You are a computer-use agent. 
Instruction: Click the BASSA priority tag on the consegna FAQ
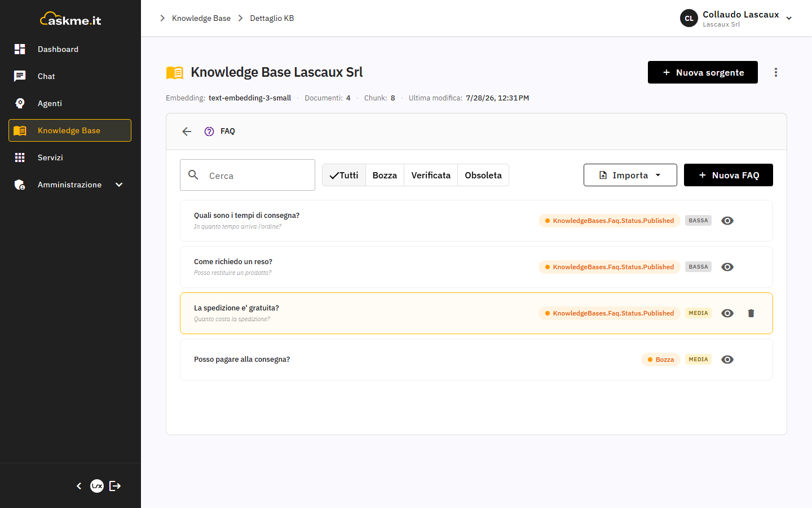(698, 221)
